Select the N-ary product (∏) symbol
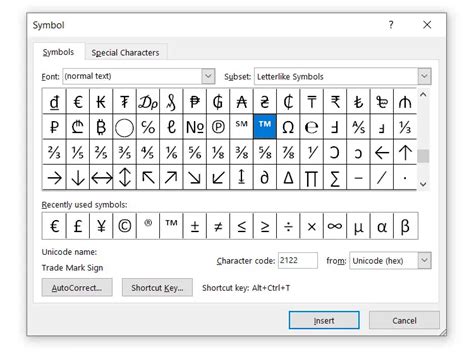The image size is (474, 362). [312, 178]
